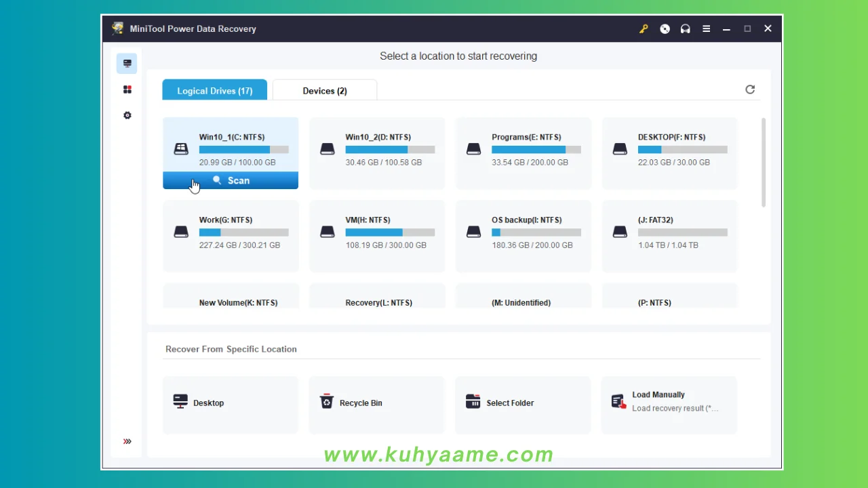Viewport: 868px width, 488px height.
Task: Open the Load Manually label
Action: (x=658, y=394)
